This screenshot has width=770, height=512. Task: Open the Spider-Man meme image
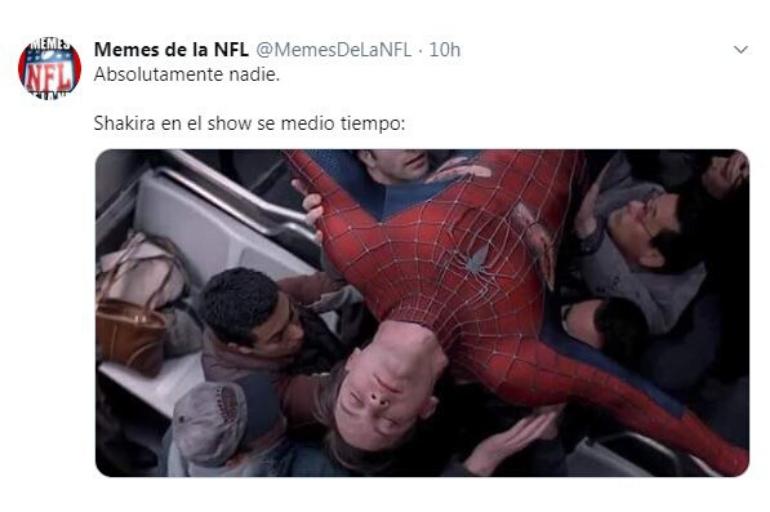tap(422, 313)
